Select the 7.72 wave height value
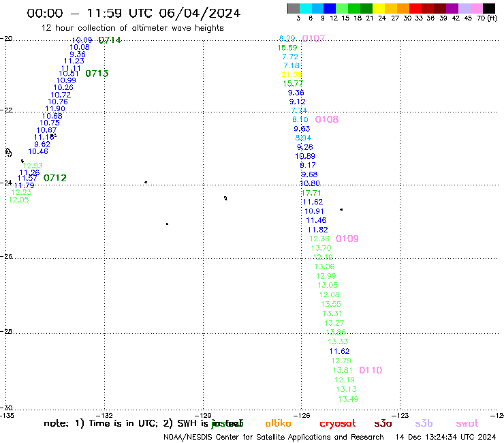 click(290, 57)
